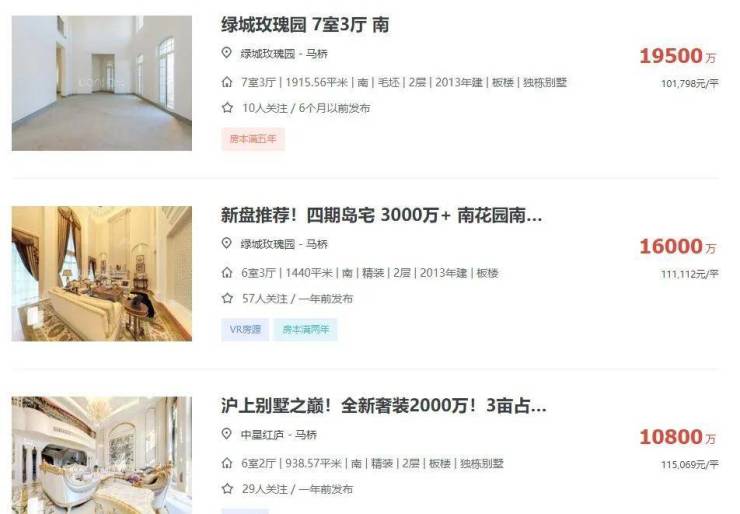Image resolution: width=740 pixels, height=514 pixels.
Task: Click 绿城玫瑰园 community link in first listing
Action: (268, 53)
